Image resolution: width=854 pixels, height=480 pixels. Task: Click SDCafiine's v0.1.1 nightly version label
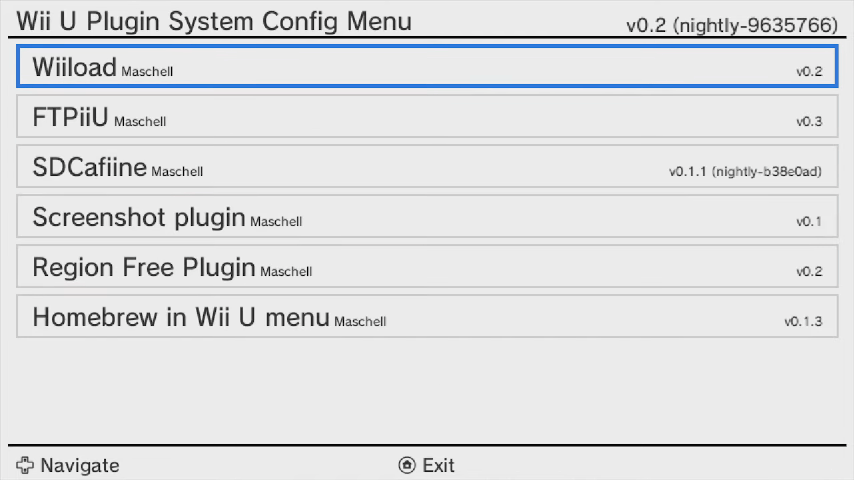point(745,172)
